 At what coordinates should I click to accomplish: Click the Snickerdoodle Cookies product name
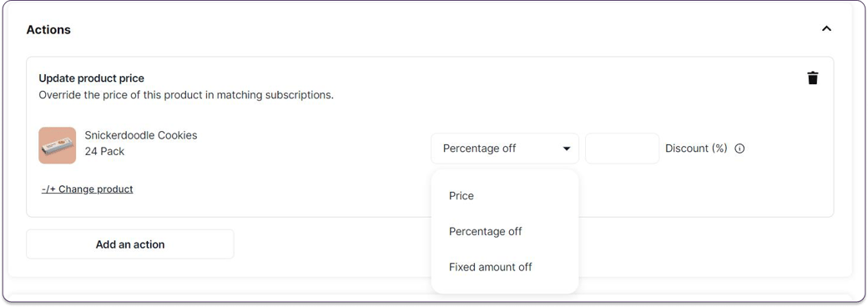click(x=140, y=135)
